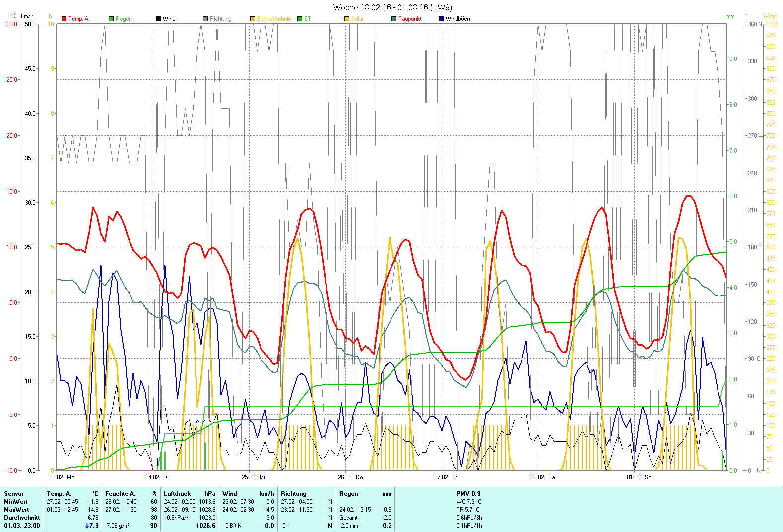Select the 27.02. Fr date label
The height and width of the screenshot is (532, 783).
pyautogui.click(x=445, y=477)
